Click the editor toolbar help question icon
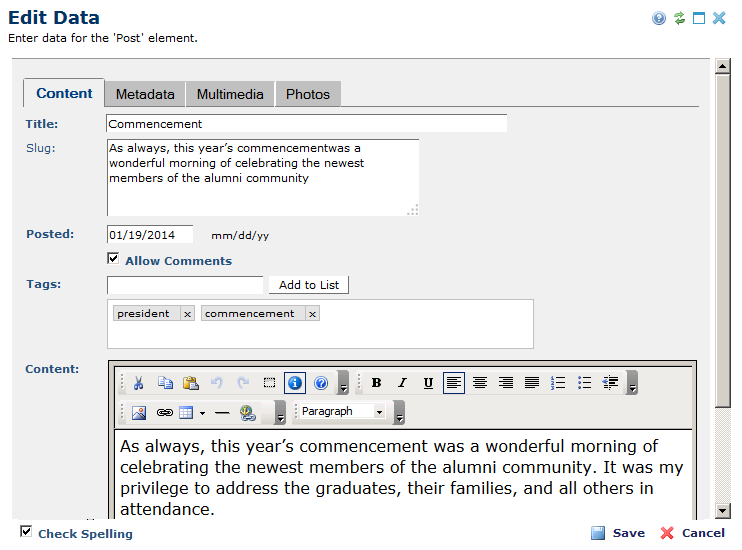Screen dimensions: 742x550 point(321,383)
